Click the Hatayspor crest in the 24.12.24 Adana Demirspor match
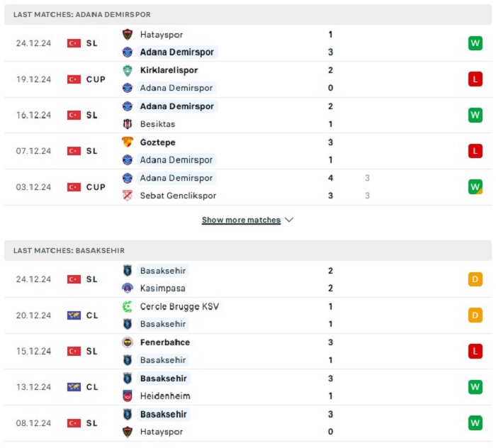 tap(128, 35)
